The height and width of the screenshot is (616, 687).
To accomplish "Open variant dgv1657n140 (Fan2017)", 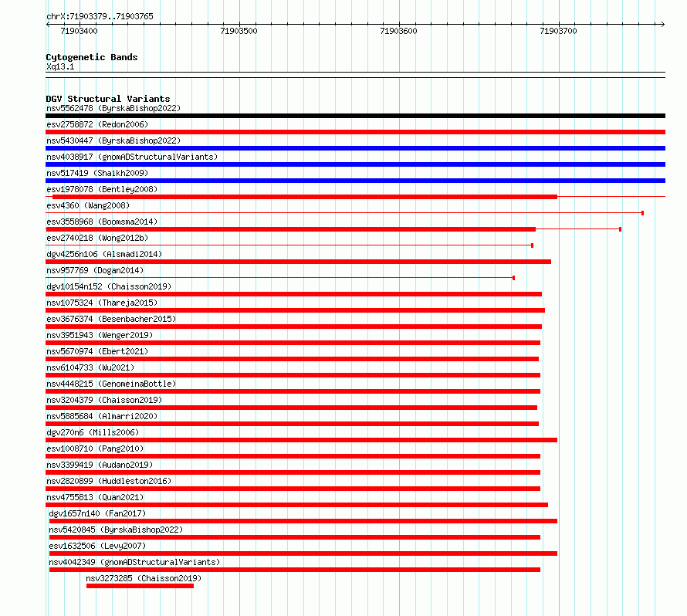I will pos(97,513).
